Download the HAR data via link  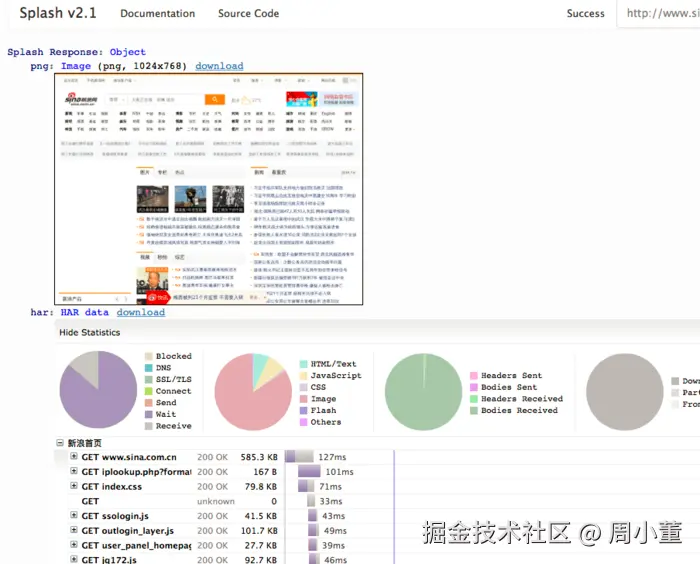click(x=141, y=313)
